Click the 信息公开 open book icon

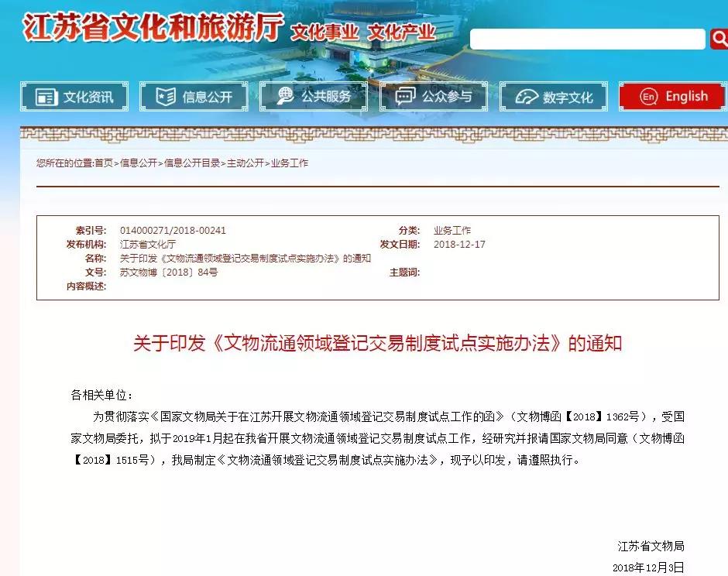(x=166, y=97)
